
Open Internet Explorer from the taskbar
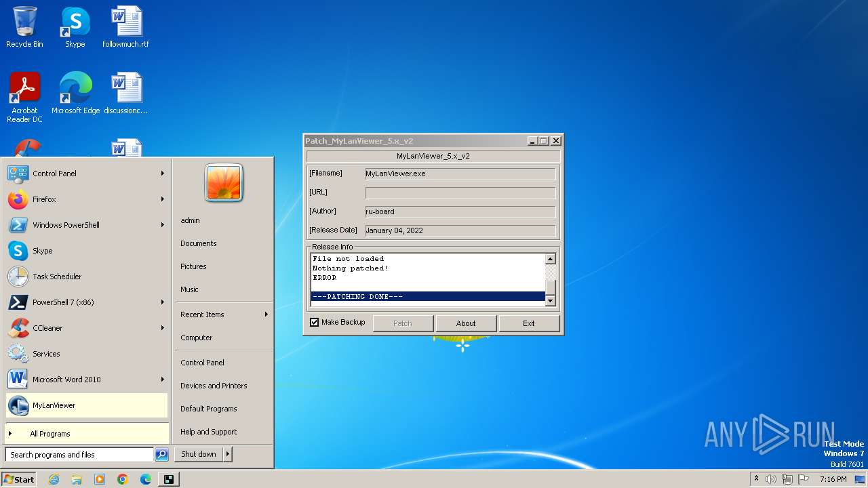pyautogui.click(x=54, y=479)
